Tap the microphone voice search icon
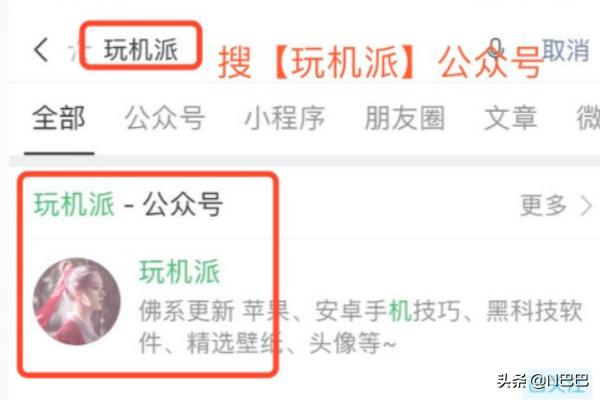600x400 pixels. (x=496, y=49)
